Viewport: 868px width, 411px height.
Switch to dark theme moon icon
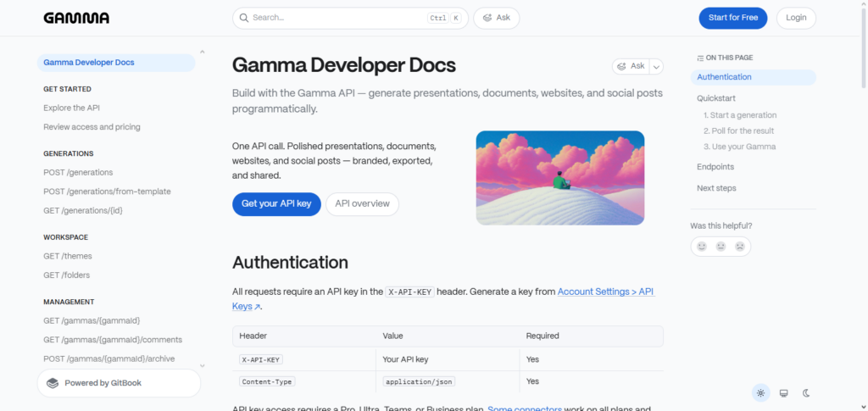[x=807, y=393]
